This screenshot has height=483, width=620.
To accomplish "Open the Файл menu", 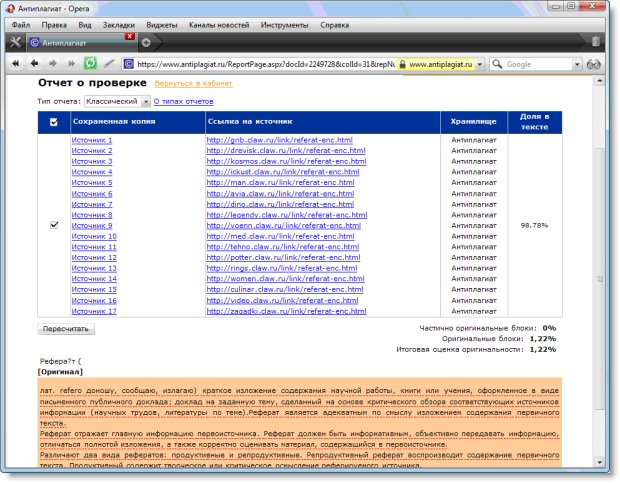I will coord(21,25).
